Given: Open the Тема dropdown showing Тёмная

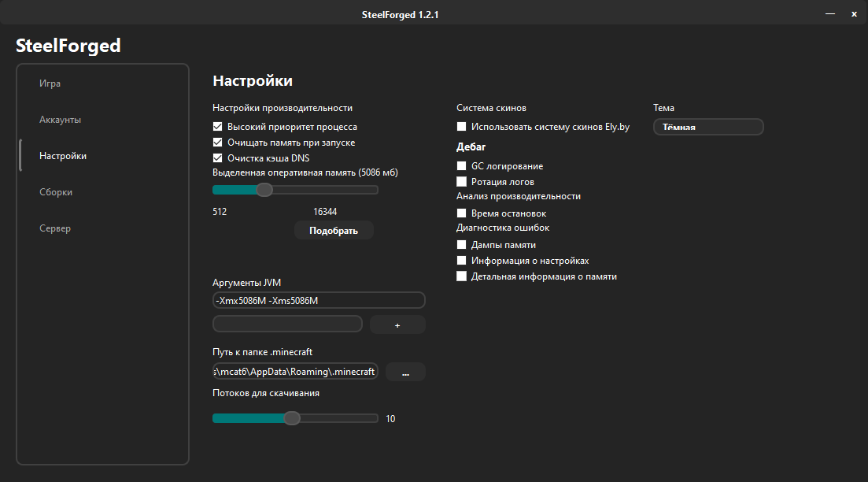Looking at the screenshot, I should [708, 127].
